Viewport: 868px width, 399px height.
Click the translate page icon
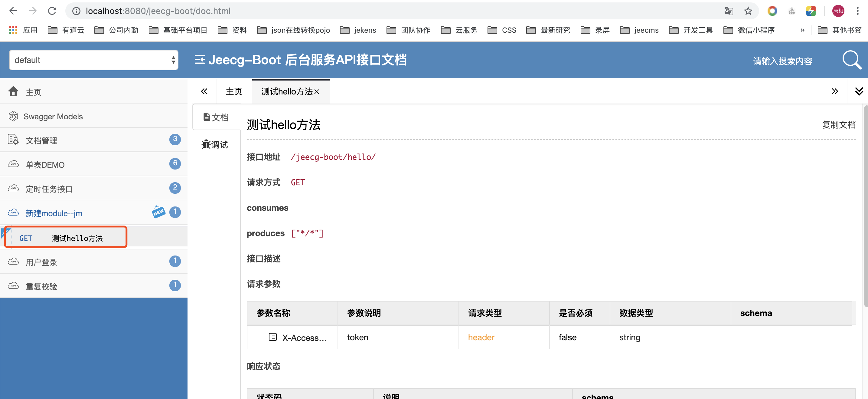pos(729,11)
